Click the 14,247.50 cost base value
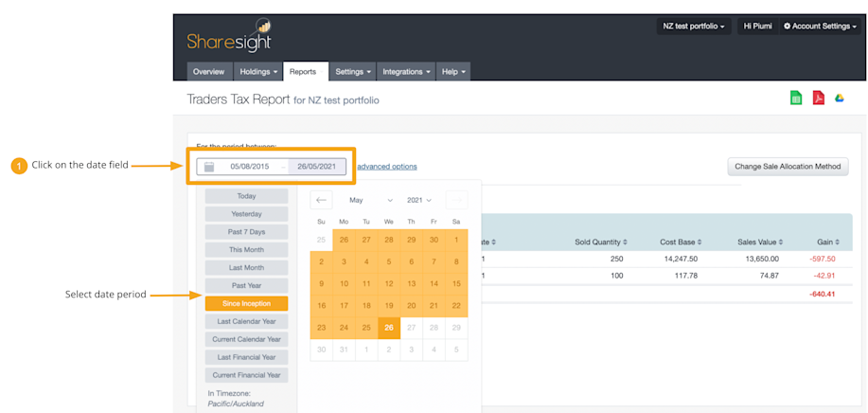 tap(681, 259)
